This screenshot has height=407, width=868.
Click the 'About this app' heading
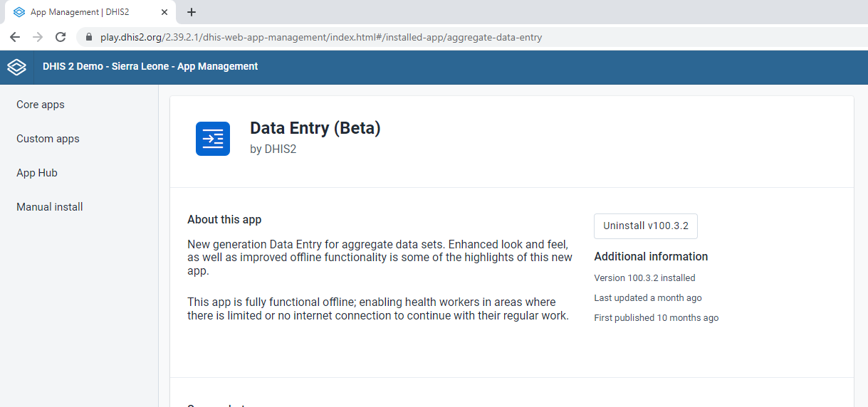tap(224, 220)
